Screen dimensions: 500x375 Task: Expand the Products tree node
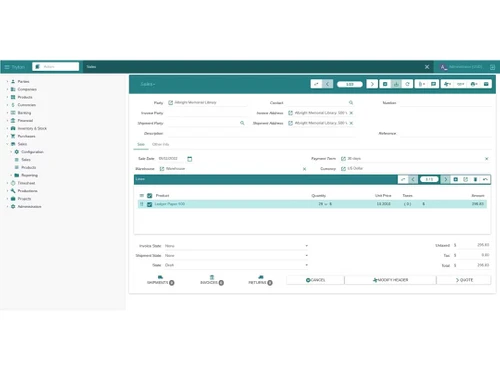pyautogui.click(x=7, y=97)
